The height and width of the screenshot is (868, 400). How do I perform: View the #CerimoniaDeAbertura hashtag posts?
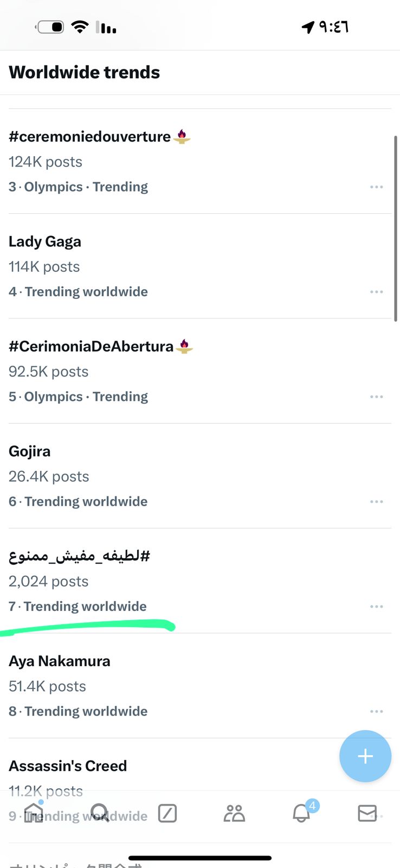tap(91, 346)
